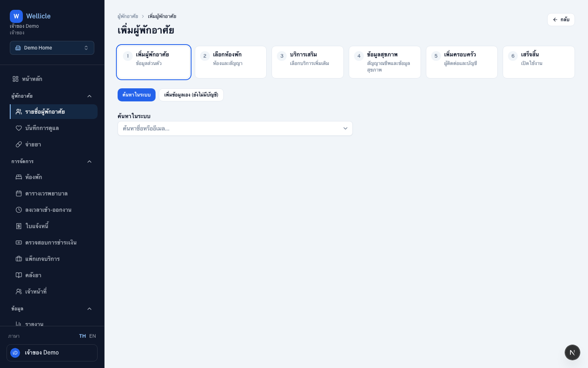Open the หน้าหลัก dashboard grid icon

(16, 79)
